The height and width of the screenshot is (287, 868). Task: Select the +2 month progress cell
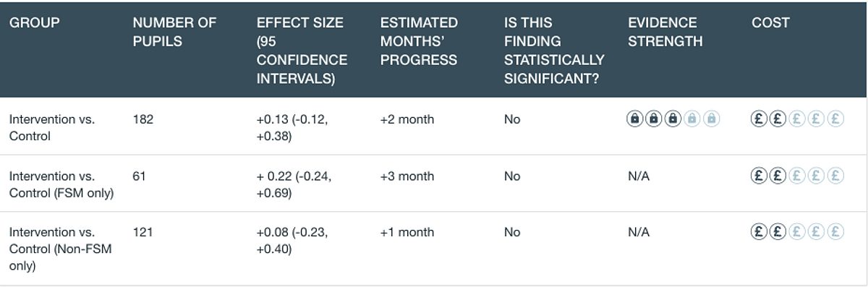coord(407,119)
